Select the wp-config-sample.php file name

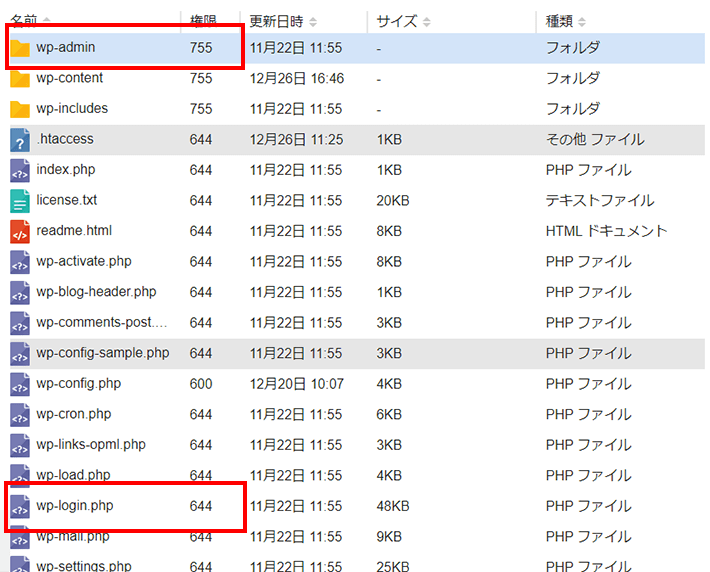(103, 353)
